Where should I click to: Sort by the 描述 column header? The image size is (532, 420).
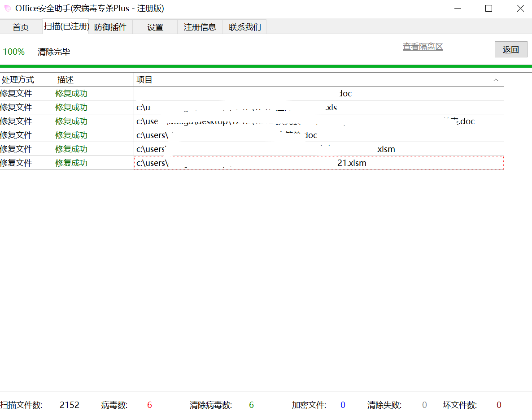(94, 80)
